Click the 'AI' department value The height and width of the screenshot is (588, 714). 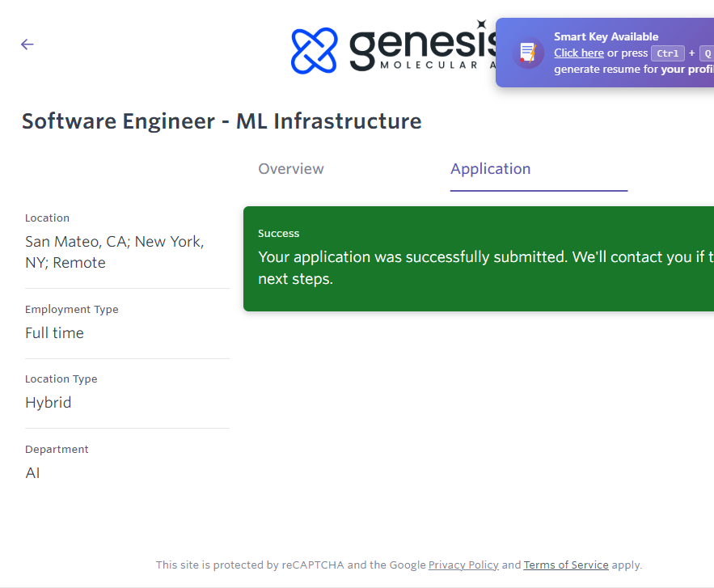[32, 473]
